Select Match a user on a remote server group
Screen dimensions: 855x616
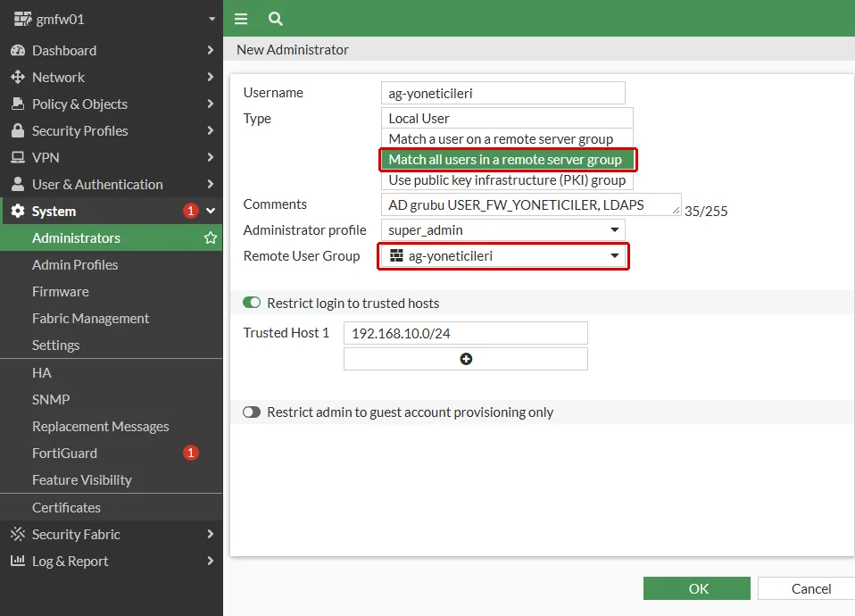(x=507, y=139)
